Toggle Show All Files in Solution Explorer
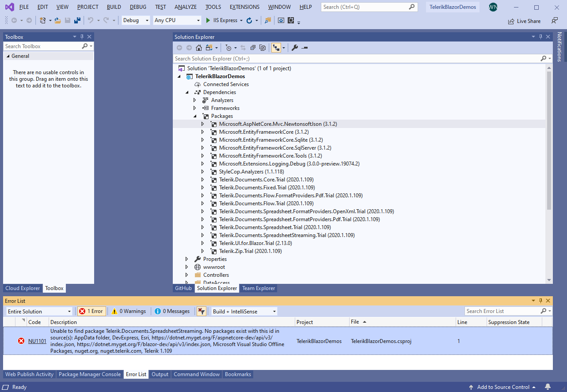The width and height of the screenshot is (567, 392). coord(263,48)
